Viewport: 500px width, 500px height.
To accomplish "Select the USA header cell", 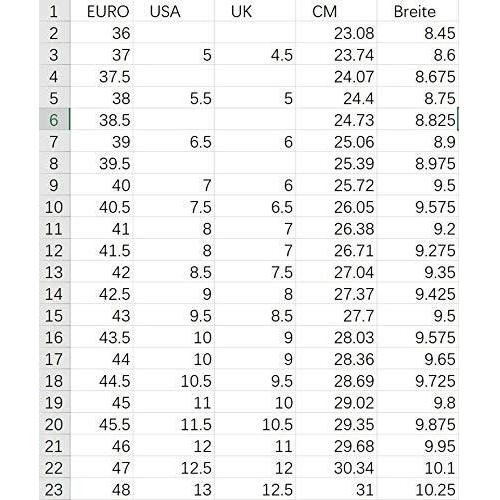I will [x=174, y=11].
